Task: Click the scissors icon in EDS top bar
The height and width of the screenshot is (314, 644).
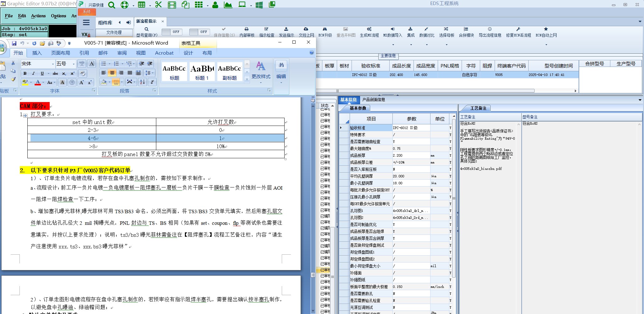Action: 158,5
